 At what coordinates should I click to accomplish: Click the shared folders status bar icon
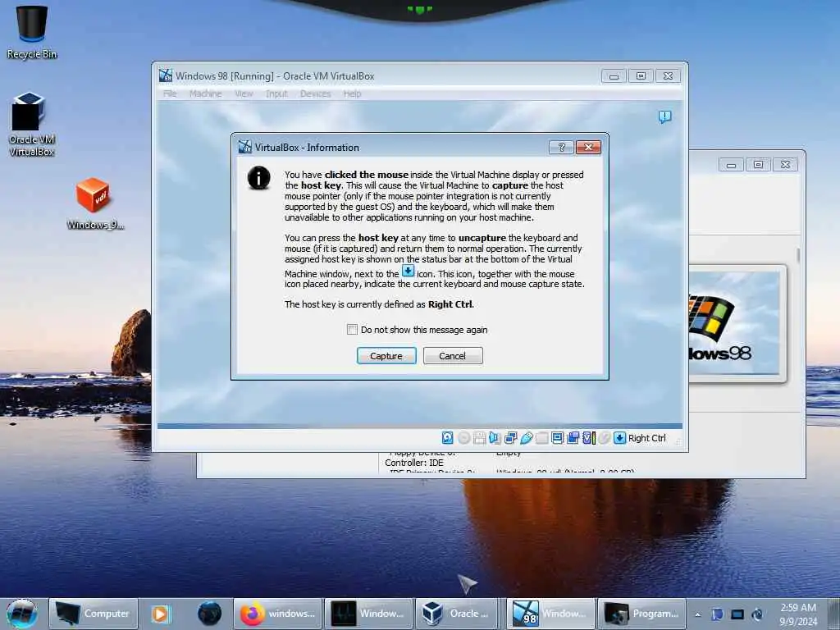(x=542, y=438)
